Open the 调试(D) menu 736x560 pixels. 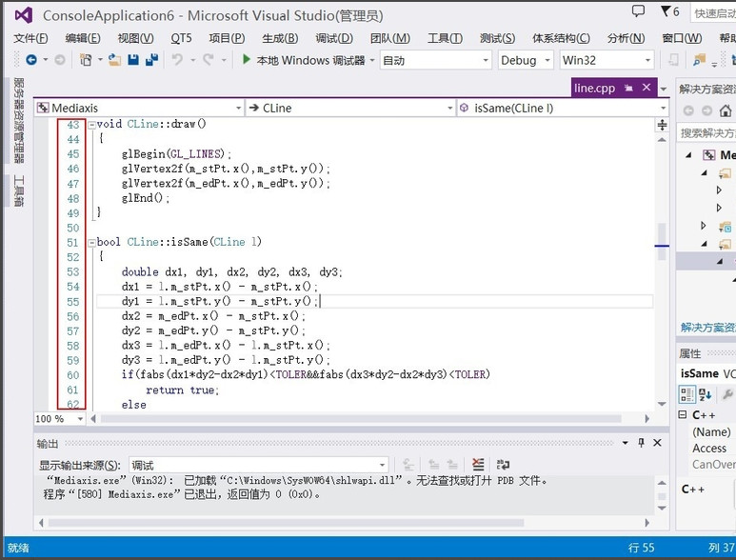coord(333,38)
